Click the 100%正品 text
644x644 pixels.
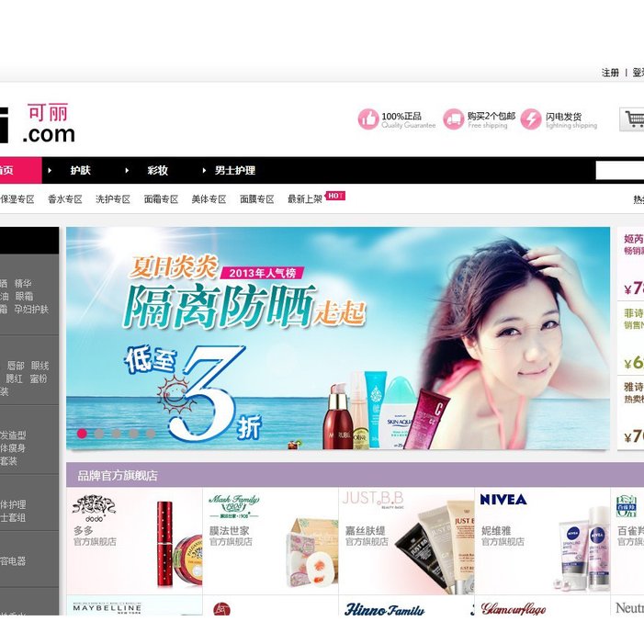pos(401,116)
